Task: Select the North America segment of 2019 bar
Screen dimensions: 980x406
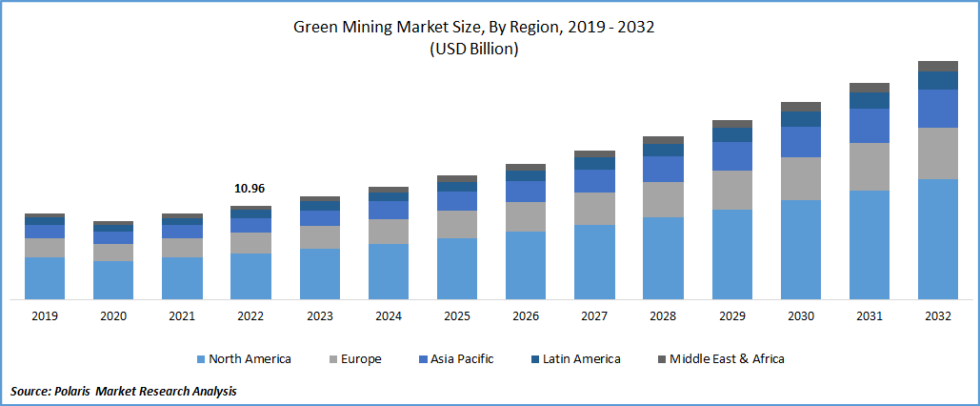Action: [x=45, y=277]
